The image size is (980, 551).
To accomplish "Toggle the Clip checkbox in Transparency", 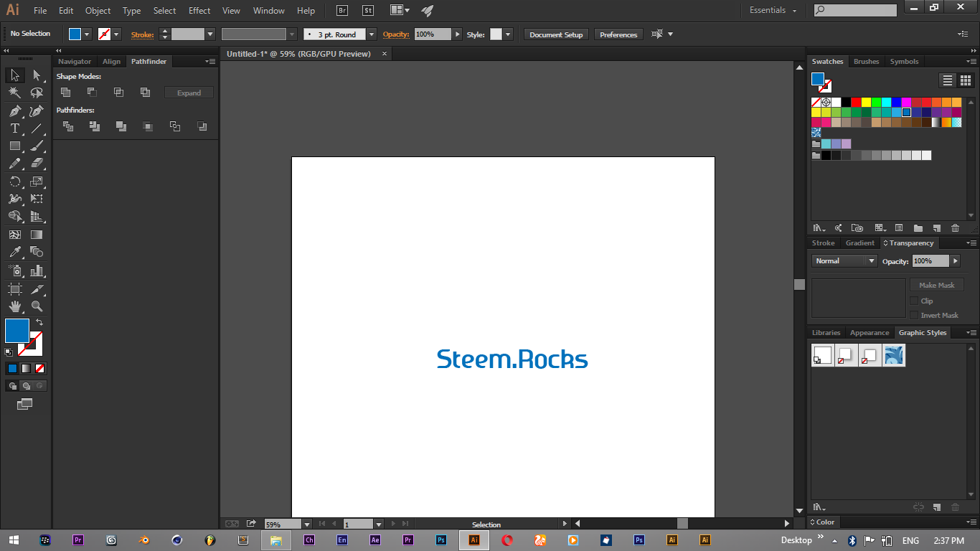I will 914,301.
